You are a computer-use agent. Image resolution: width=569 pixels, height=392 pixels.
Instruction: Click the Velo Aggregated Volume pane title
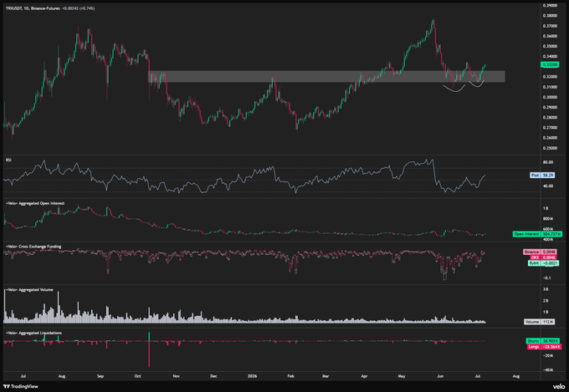(29, 290)
